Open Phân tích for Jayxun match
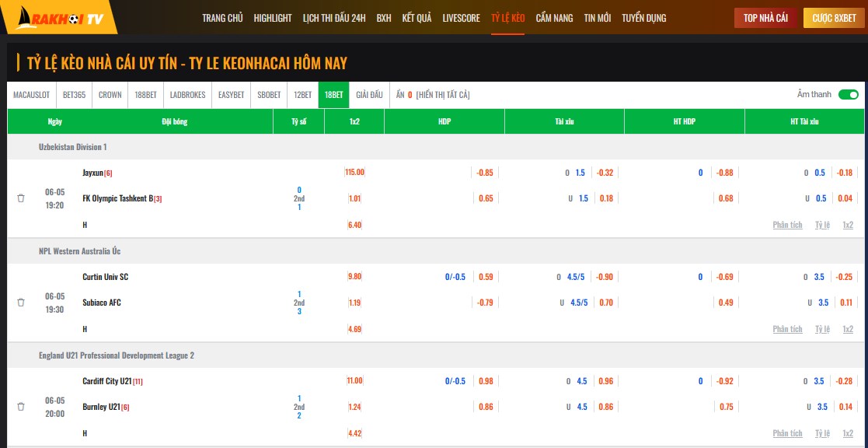The image size is (868, 448). tap(787, 225)
